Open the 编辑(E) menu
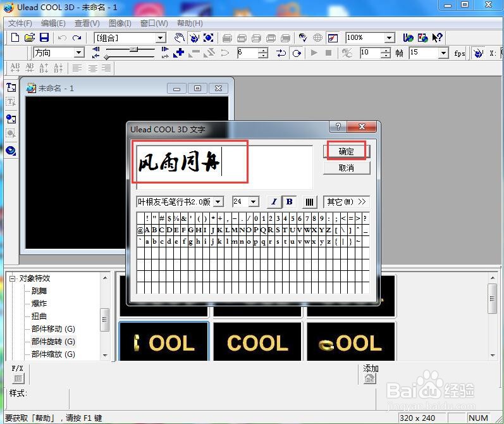Screen dimensions: 504x424 53,23
